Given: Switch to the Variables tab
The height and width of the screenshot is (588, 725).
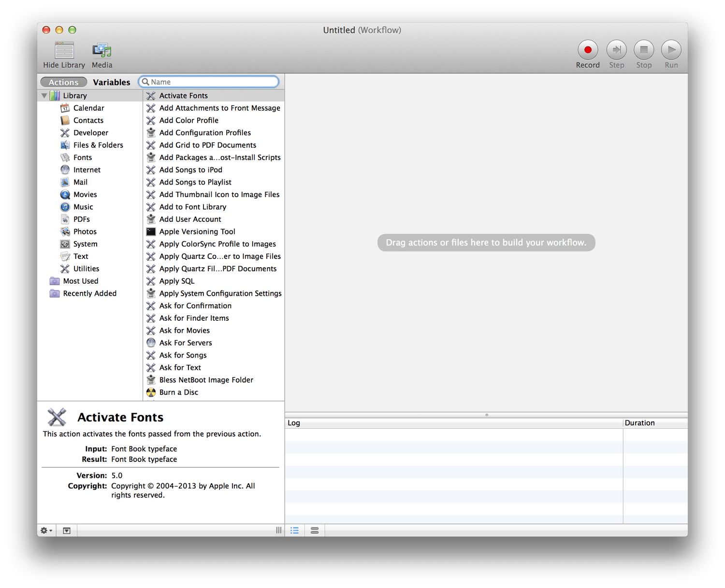Looking at the screenshot, I should coord(111,82).
